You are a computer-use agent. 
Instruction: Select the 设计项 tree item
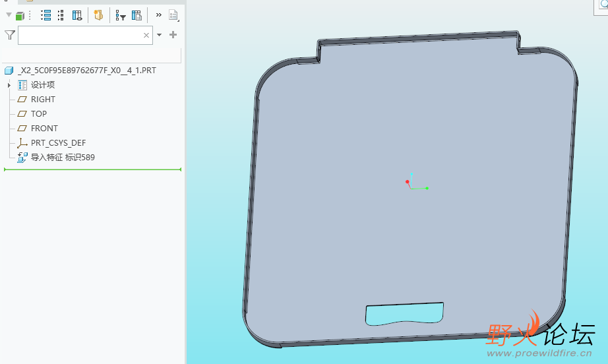(x=43, y=85)
